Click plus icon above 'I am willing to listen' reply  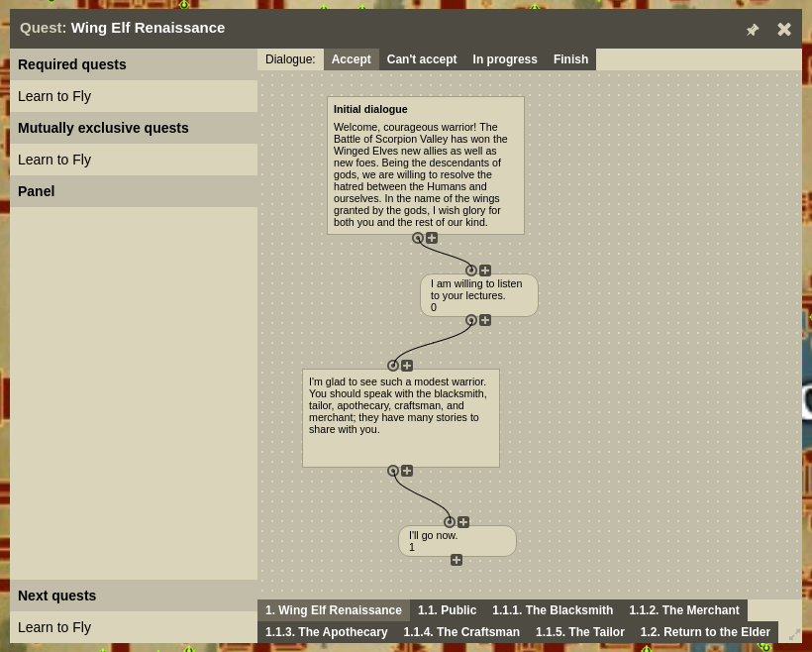[x=485, y=271]
